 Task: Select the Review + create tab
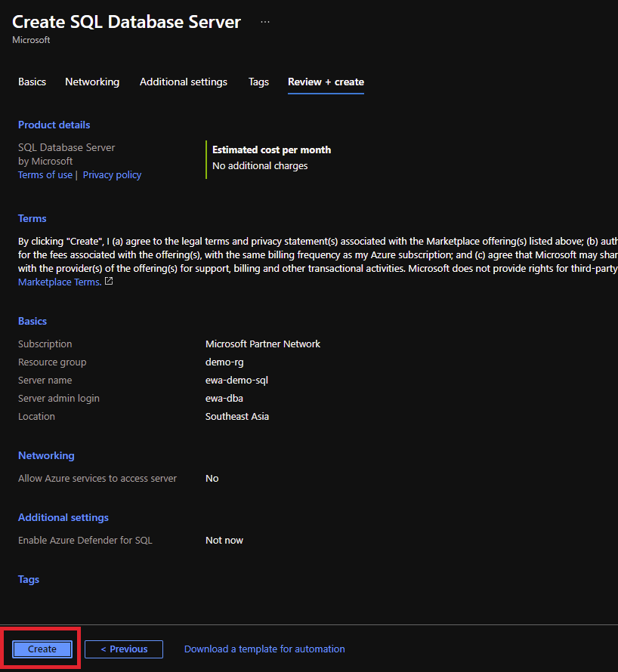[326, 82]
